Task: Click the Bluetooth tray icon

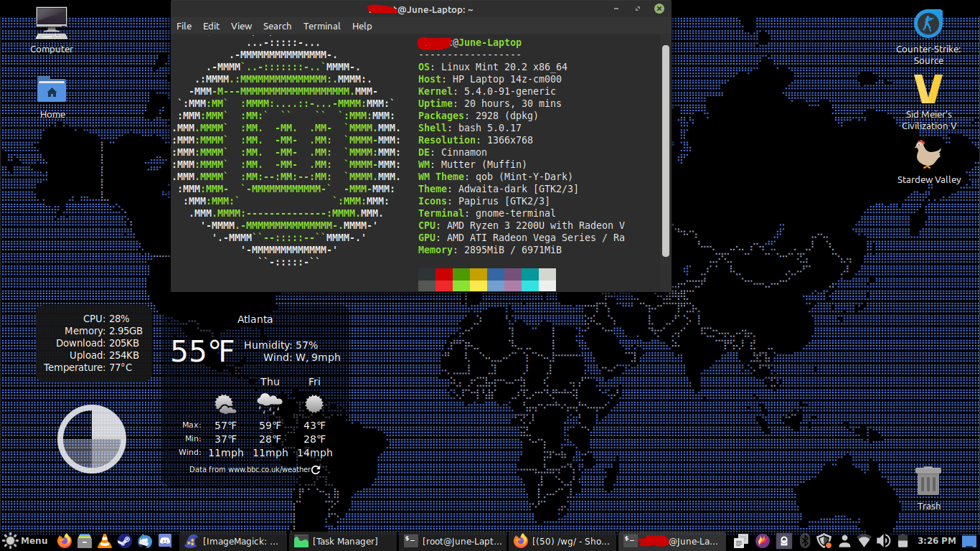Action: (805, 541)
